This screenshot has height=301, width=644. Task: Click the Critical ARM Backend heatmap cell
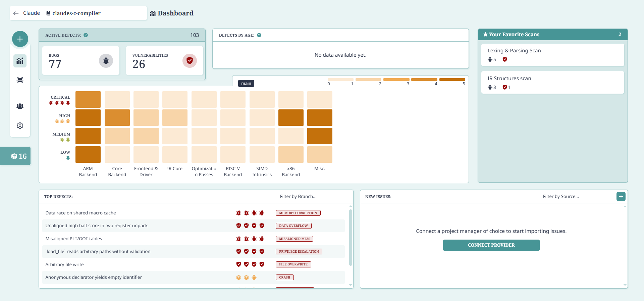[88, 99]
